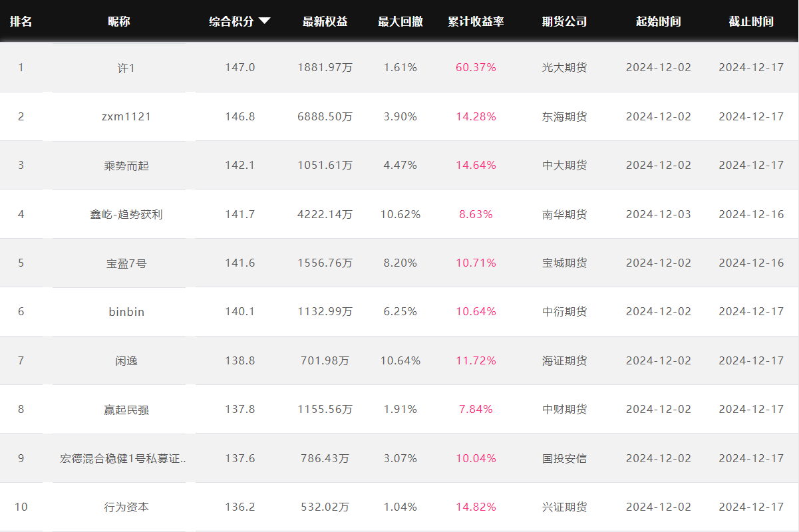Select drawdown 8.20% cell

[400, 263]
